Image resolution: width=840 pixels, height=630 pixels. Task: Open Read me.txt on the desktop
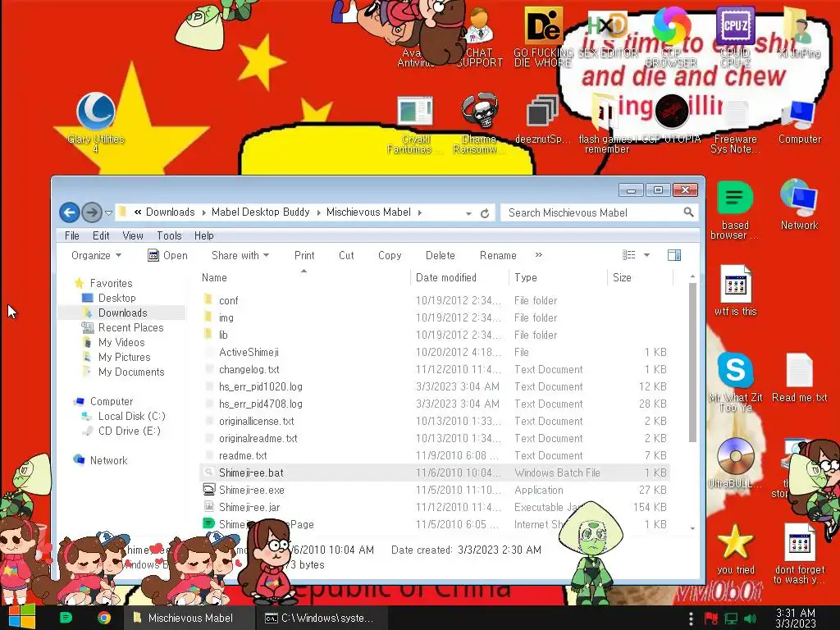coord(799,377)
